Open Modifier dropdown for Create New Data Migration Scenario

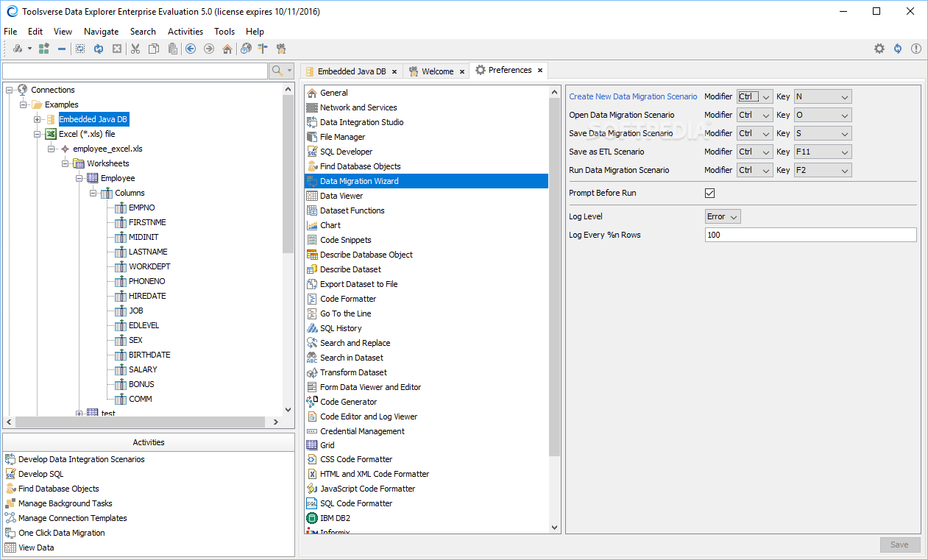(755, 96)
